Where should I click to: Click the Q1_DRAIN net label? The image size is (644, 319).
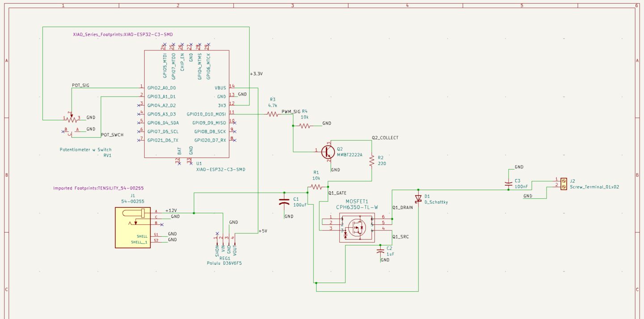[402, 207]
